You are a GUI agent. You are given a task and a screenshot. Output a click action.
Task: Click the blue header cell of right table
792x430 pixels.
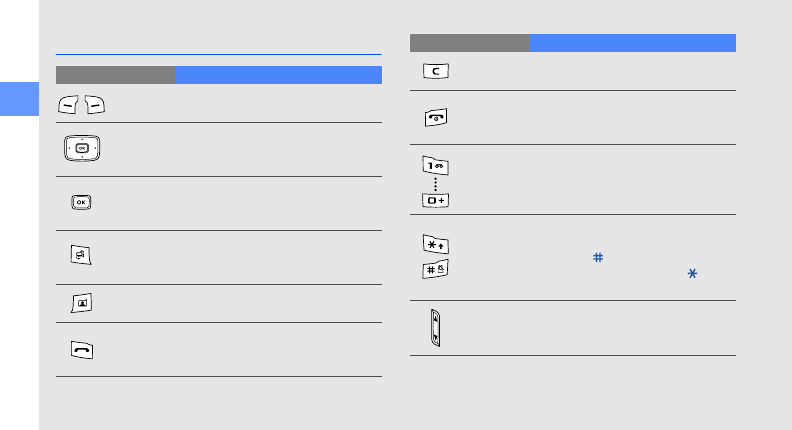[632, 43]
